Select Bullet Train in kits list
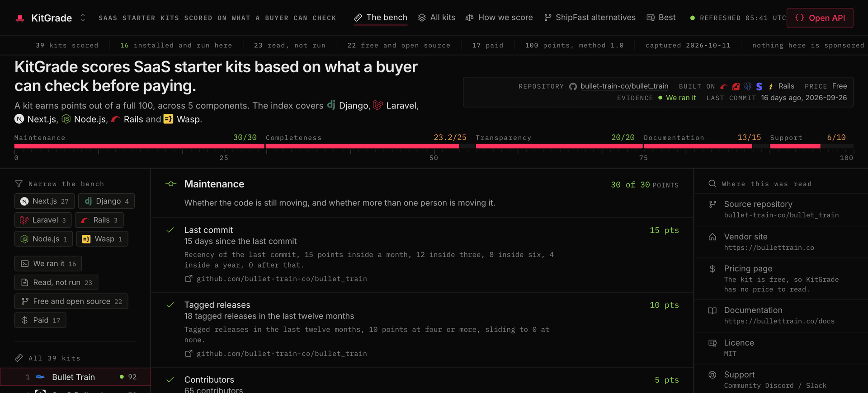Image resolution: width=868 pixels, height=393 pixels. click(x=75, y=377)
